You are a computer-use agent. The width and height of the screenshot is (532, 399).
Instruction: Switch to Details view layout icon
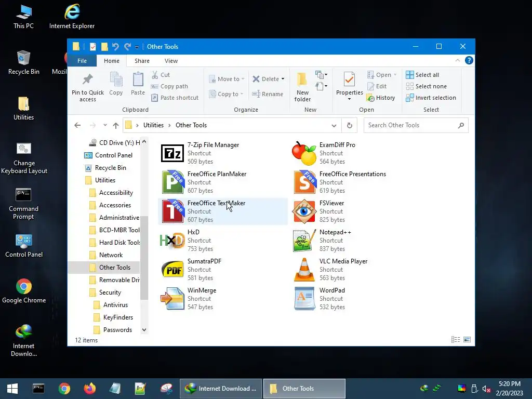click(x=456, y=340)
